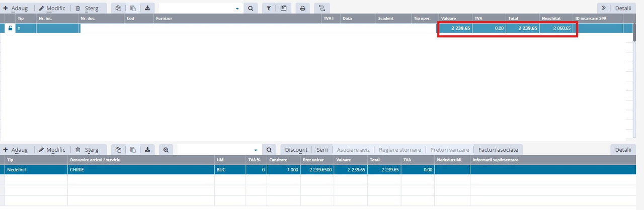Click Adaug in the top invoice toolbar
This screenshot has width=644, height=210.
click(x=16, y=8)
